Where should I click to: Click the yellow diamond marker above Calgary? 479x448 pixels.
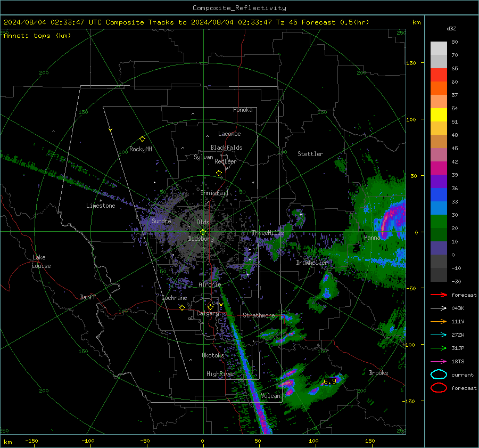click(x=210, y=307)
